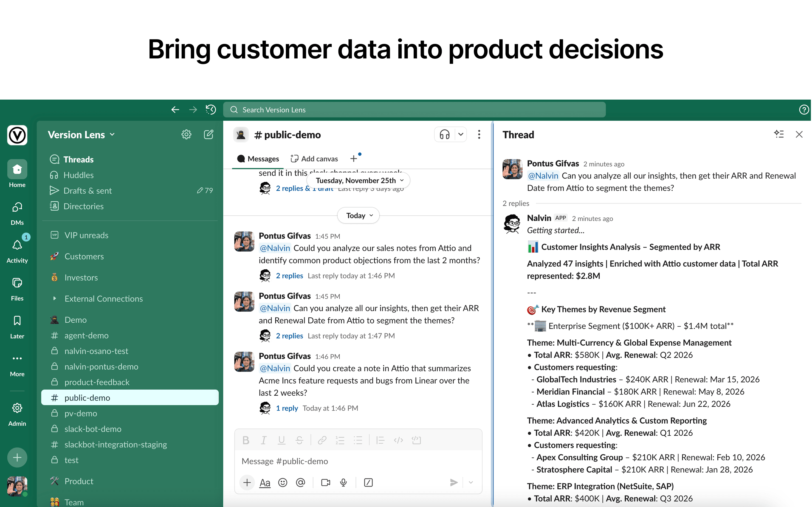Switch to the Add canvas tab
The width and height of the screenshot is (812, 507).
(x=314, y=159)
